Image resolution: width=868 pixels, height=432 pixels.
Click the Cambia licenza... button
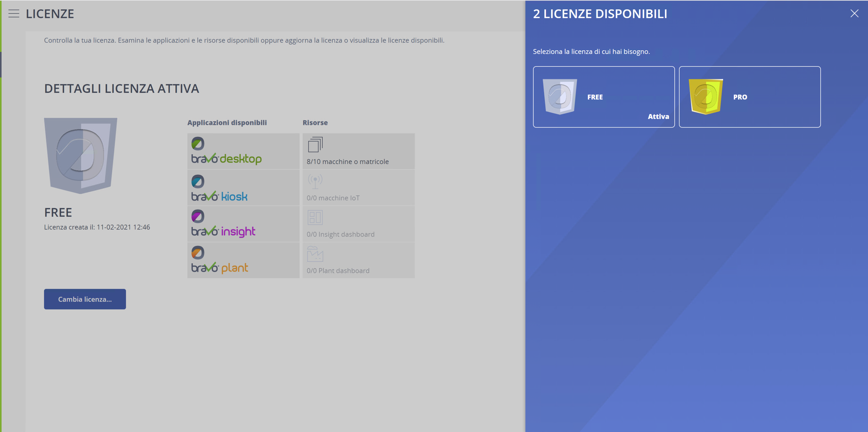(85, 299)
